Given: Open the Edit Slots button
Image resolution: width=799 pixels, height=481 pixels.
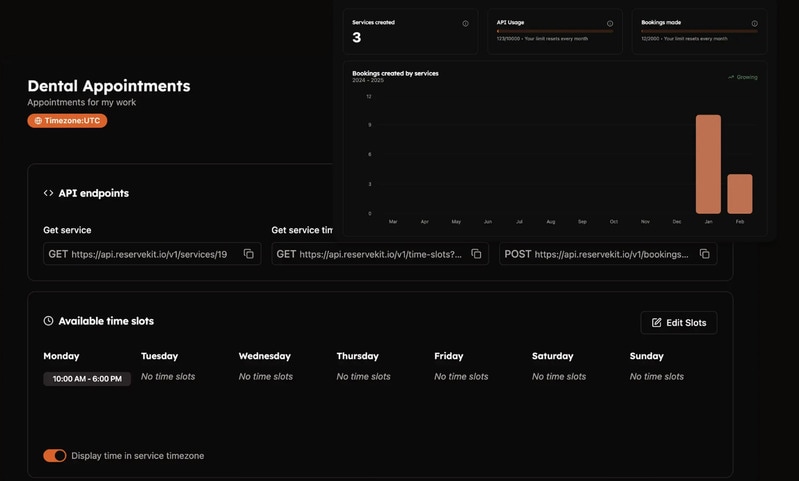Looking at the screenshot, I should point(678,322).
